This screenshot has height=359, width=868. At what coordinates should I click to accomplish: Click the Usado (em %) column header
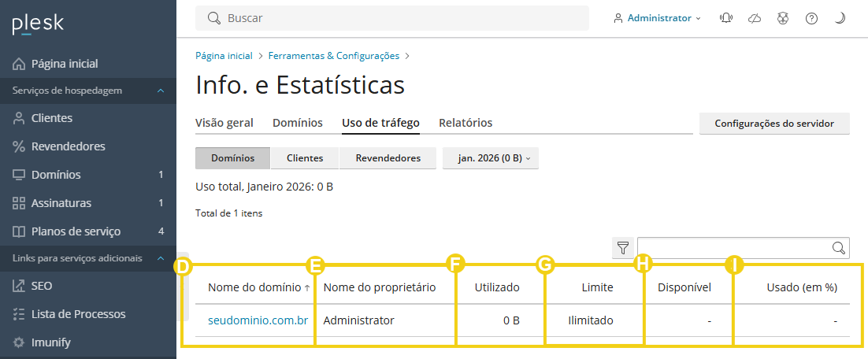click(802, 287)
